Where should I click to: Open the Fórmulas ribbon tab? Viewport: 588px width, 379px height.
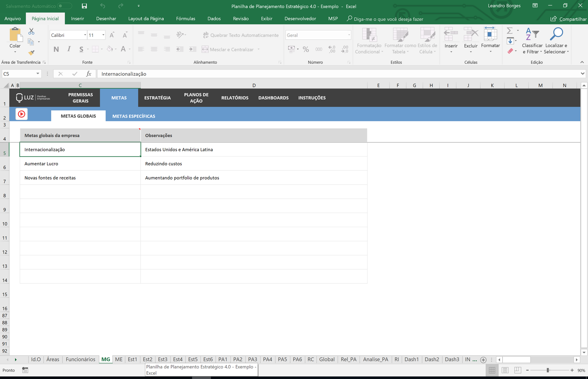coord(185,19)
